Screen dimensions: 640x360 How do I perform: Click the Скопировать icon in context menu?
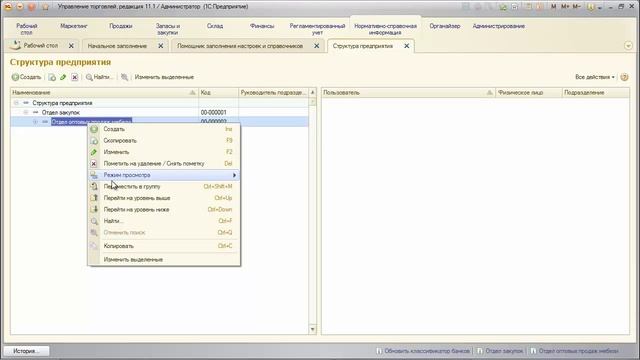pos(94,140)
